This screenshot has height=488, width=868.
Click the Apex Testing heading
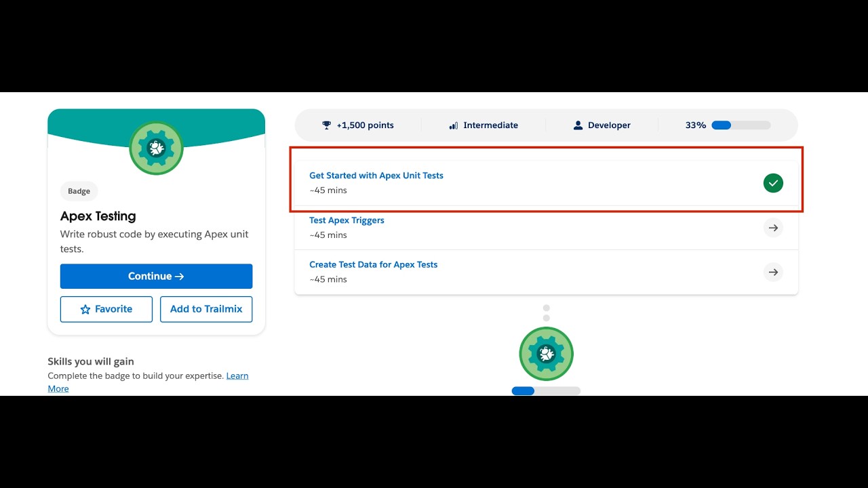pyautogui.click(x=98, y=216)
